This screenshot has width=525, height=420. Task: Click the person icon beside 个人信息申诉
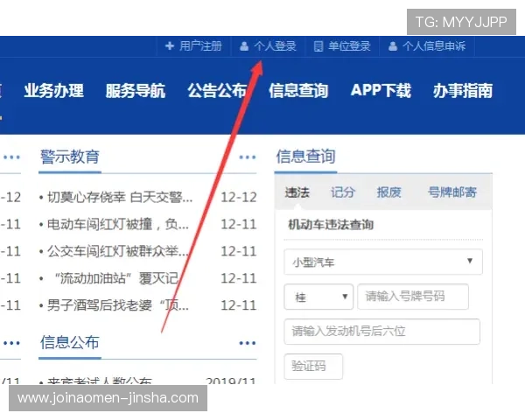(x=393, y=46)
